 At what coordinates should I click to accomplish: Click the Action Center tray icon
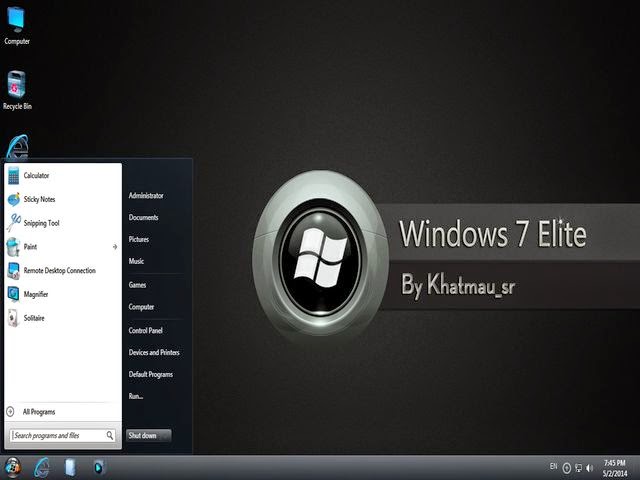(x=567, y=468)
